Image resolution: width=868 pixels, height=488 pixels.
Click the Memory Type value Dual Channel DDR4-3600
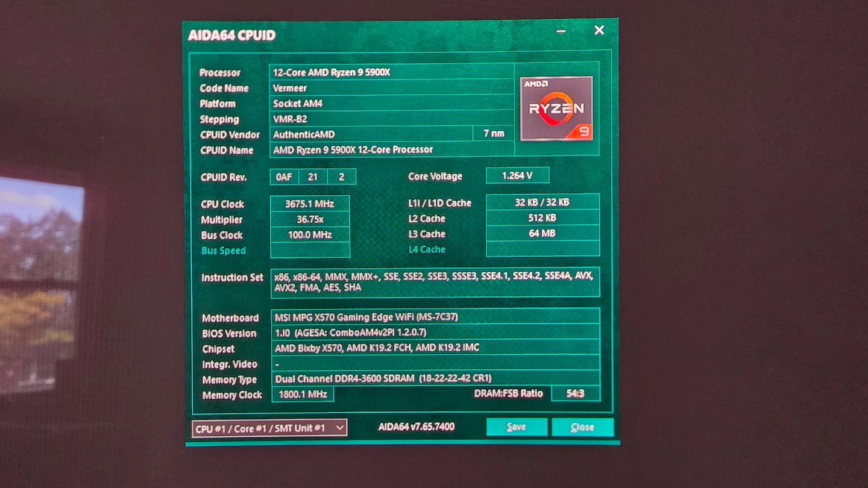[435, 378]
